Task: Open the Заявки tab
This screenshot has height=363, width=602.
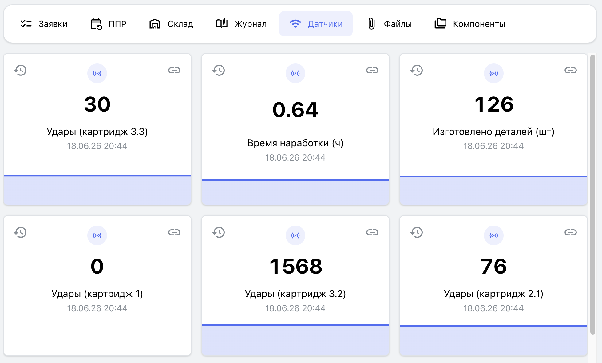Action: click(x=44, y=24)
